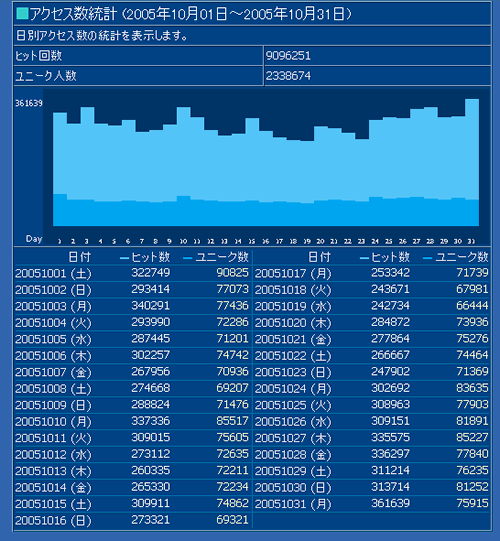
Task: Click the ユニーク人数 total value 2338674
Action: 288,76
